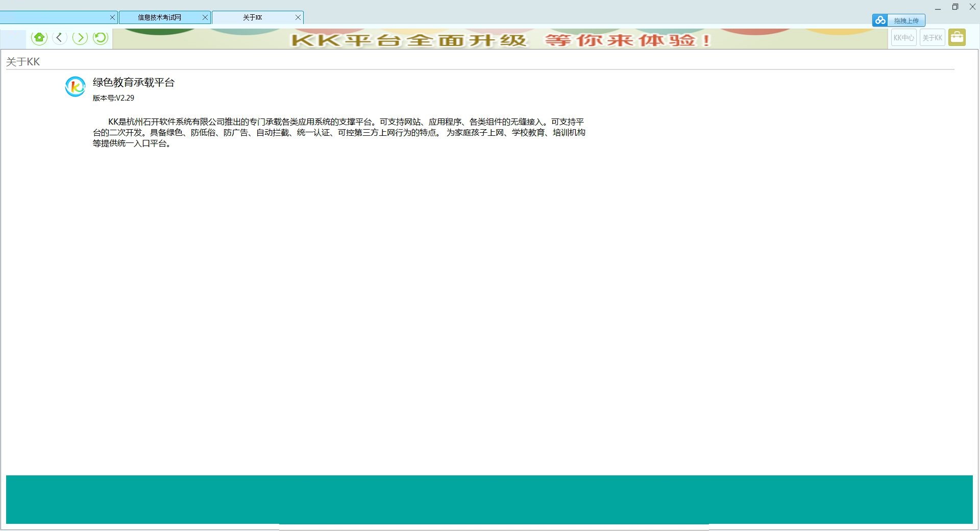The height and width of the screenshot is (531, 980).
Task: Click the 关于KK toolbar button
Action: click(932, 38)
